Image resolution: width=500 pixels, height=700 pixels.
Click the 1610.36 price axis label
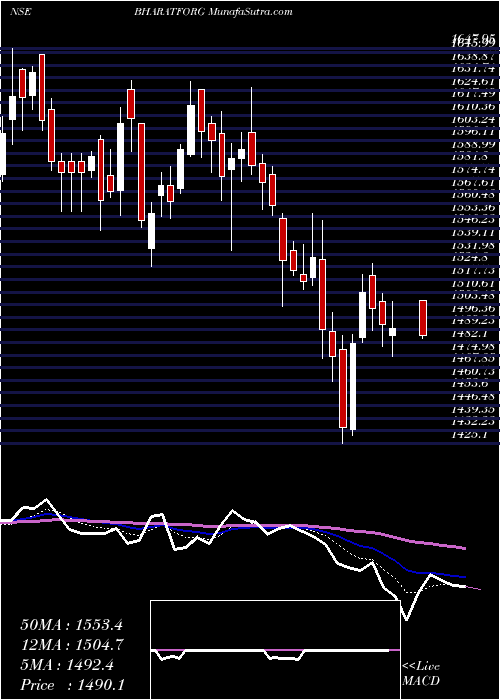click(x=473, y=107)
